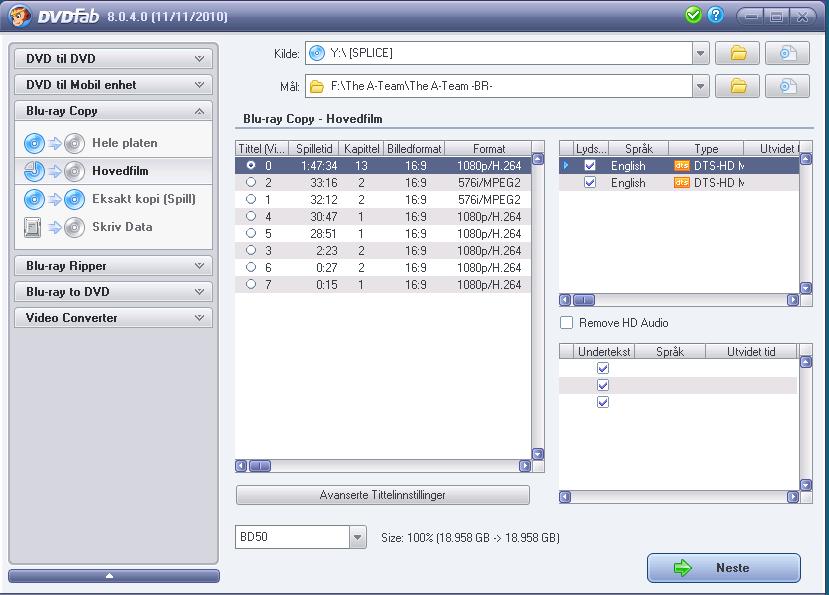Uncheck the second English audio track checkbox
Image resolution: width=829 pixels, height=595 pixels.
590,182
